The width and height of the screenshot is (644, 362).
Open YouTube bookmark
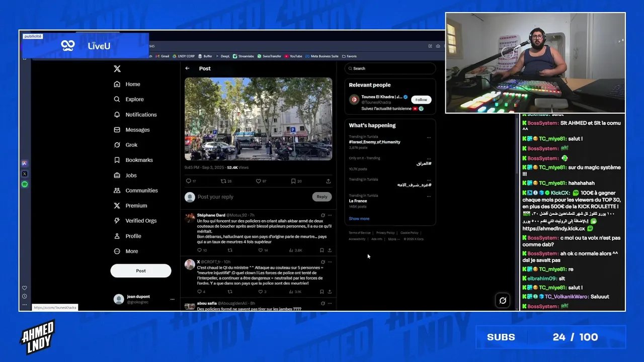tap(293, 56)
